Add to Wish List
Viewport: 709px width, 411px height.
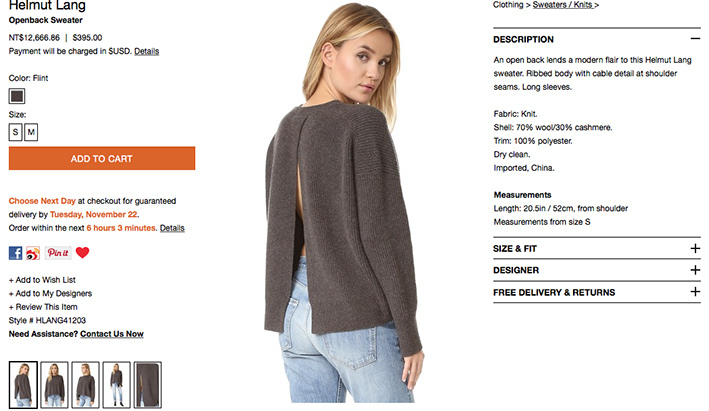point(42,280)
